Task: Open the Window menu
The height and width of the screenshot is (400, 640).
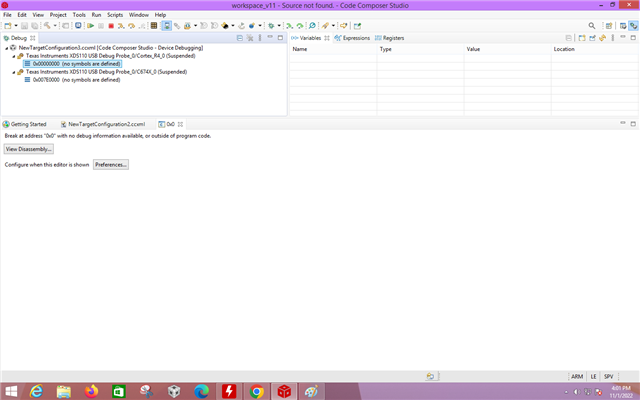Action: click(x=139, y=15)
